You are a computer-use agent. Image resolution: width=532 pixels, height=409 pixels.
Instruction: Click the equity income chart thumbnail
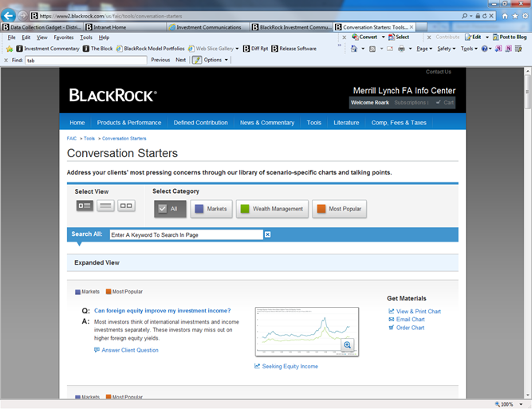tap(307, 332)
